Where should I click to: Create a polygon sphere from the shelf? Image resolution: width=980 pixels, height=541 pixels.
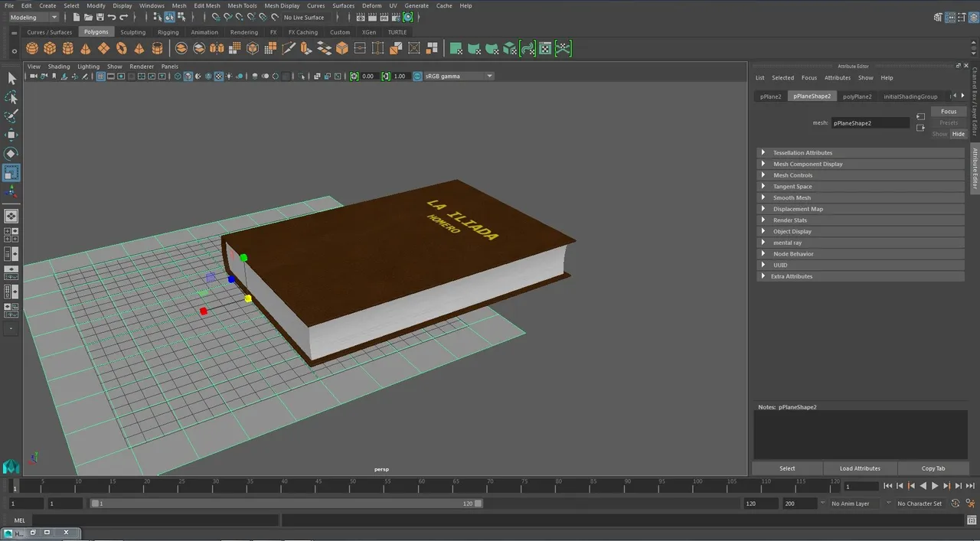[x=32, y=48]
